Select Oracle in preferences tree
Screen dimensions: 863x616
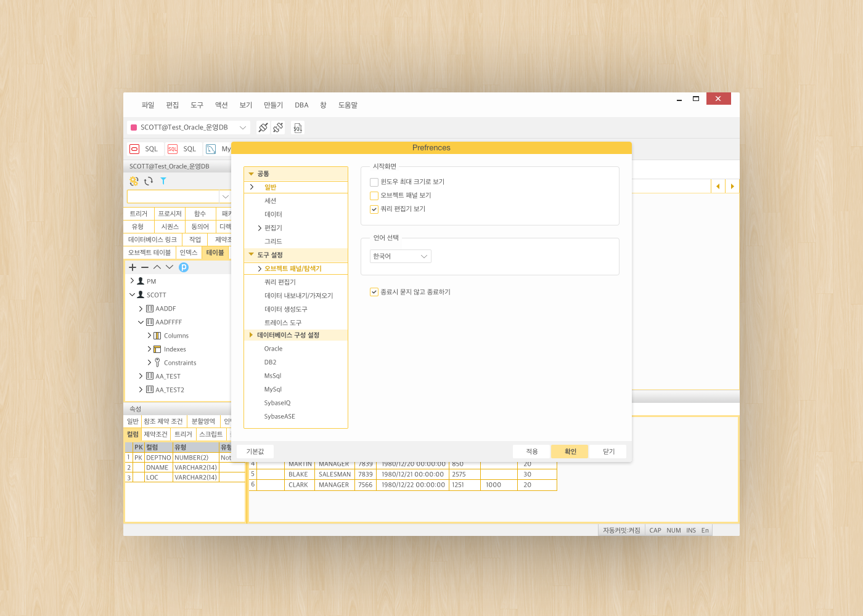click(x=273, y=349)
